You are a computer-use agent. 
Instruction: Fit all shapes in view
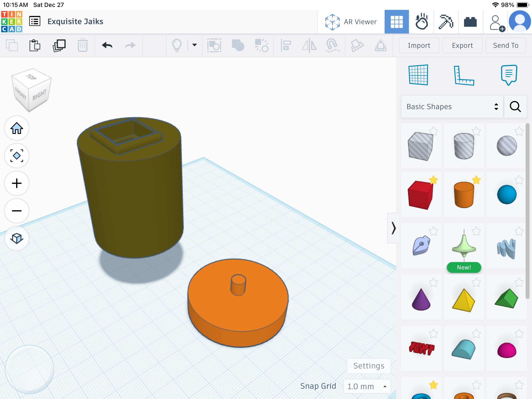click(17, 156)
